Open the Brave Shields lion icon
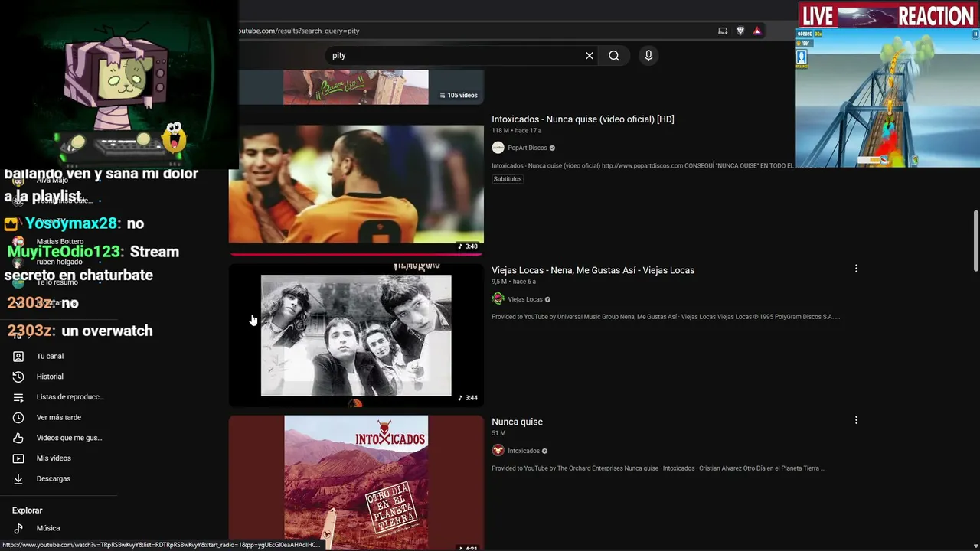 pos(740,31)
